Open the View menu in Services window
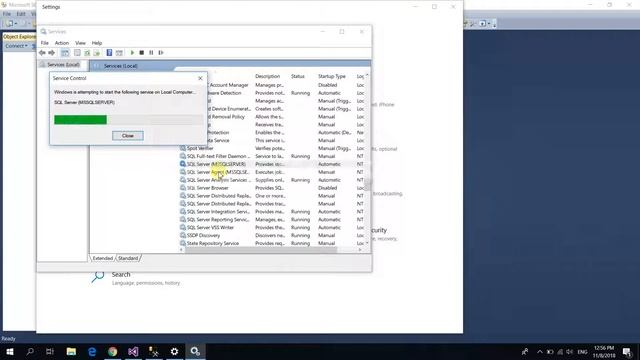 coord(80,43)
